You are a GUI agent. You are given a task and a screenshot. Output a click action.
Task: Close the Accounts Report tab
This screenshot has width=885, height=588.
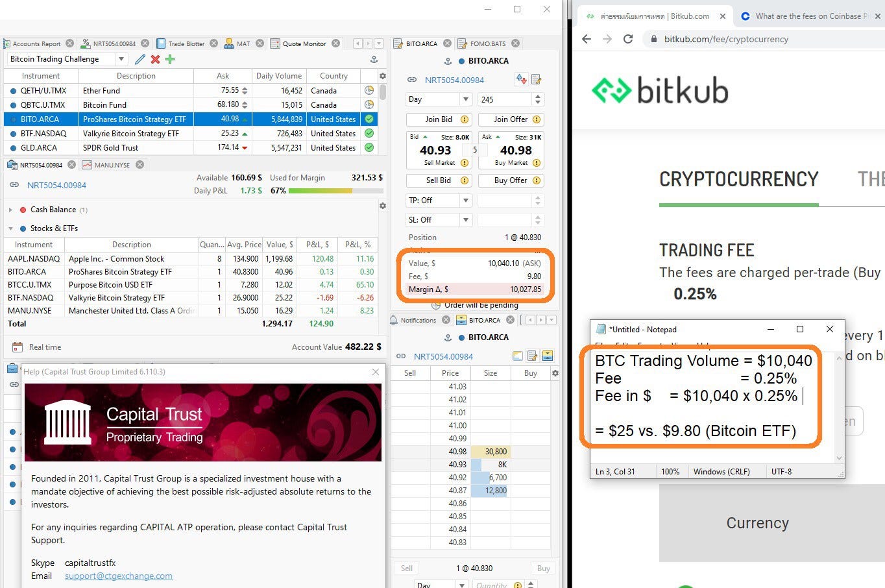70,43
